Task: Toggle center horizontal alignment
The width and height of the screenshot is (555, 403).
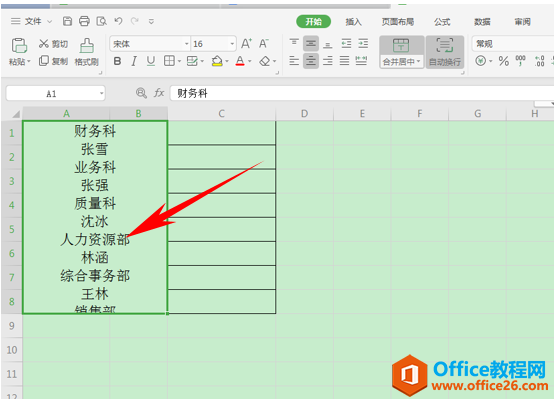Action: (x=311, y=61)
